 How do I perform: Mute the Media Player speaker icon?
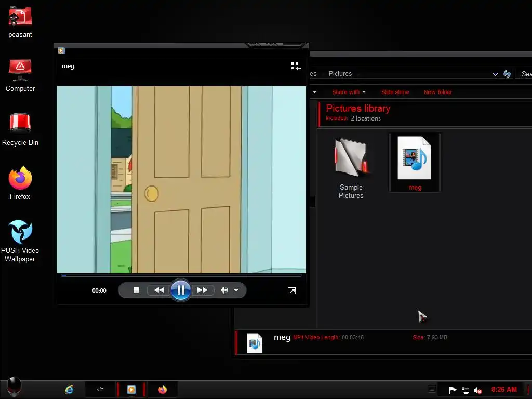pyautogui.click(x=224, y=290)
